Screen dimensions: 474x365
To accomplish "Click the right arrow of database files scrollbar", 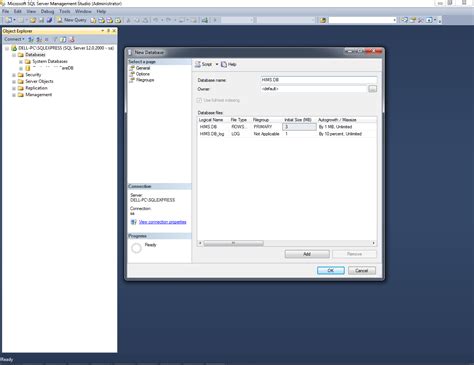I will pos(374,243).
